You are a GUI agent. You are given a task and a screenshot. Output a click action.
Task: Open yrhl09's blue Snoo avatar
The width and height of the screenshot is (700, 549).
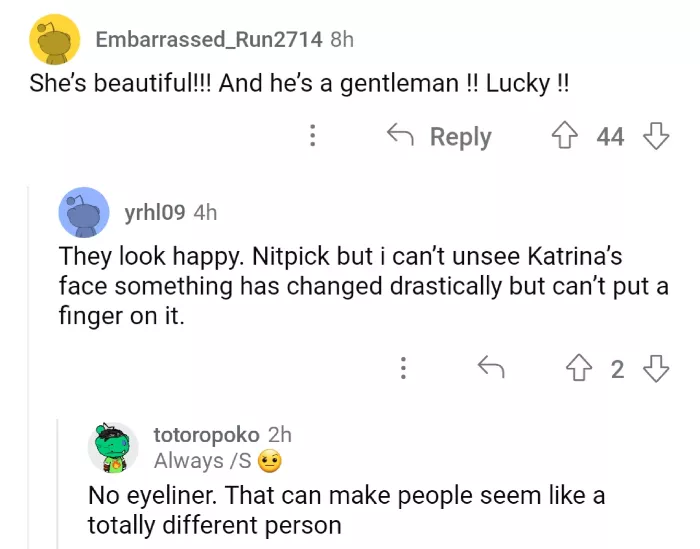click(x=84, y=212)
